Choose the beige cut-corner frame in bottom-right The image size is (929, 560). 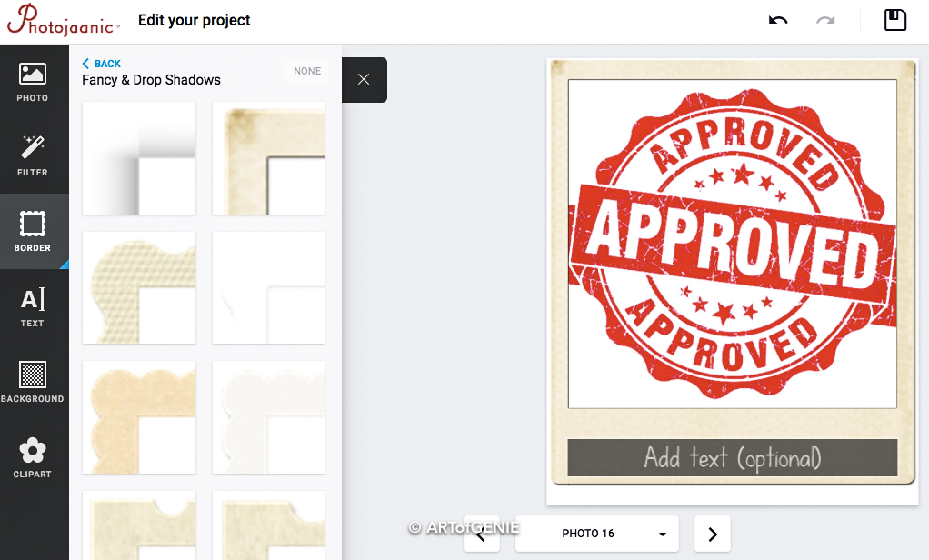(268, 525)
